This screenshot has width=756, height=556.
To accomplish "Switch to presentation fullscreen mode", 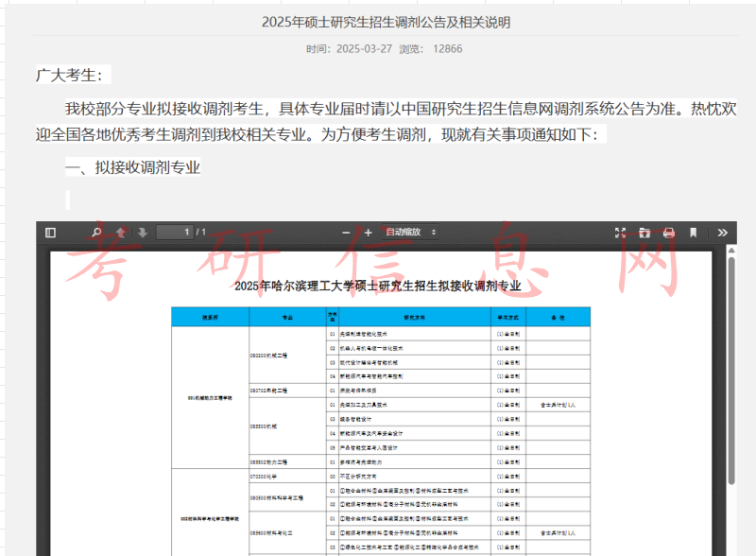I will point(621,233).
